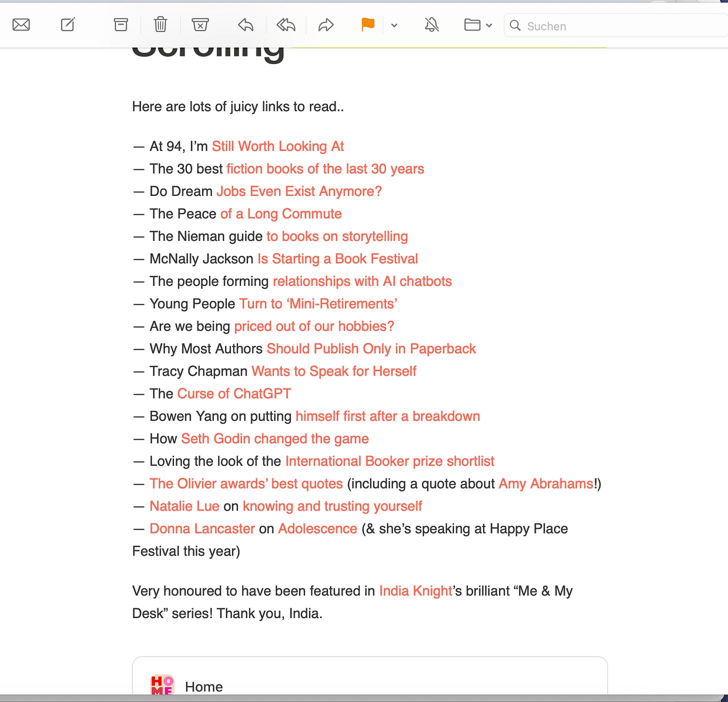728x702 pixels.
Task: Open himself first after a breakdown link
Action: tap(387, 416)
